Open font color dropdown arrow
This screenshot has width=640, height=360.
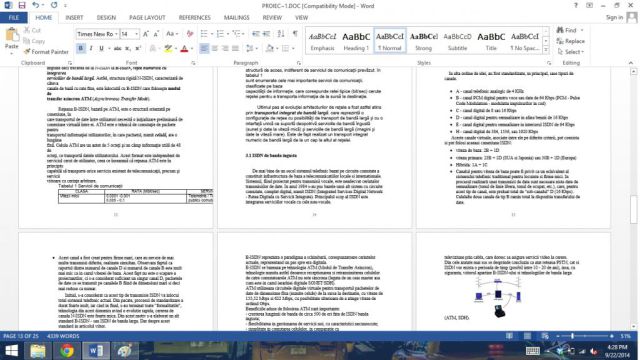(192, 49)
